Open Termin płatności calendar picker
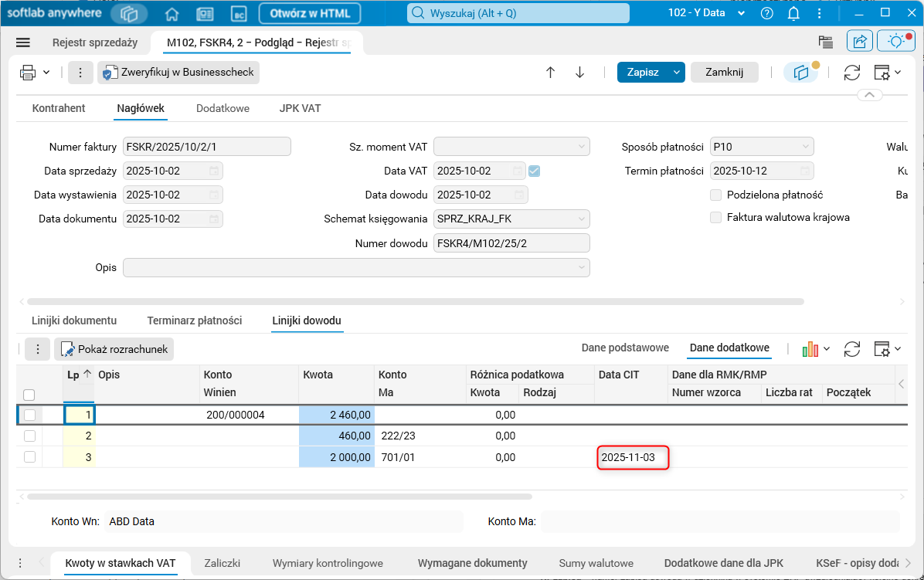Viewport: 924px width, 580px height. [x=805, y=171]
